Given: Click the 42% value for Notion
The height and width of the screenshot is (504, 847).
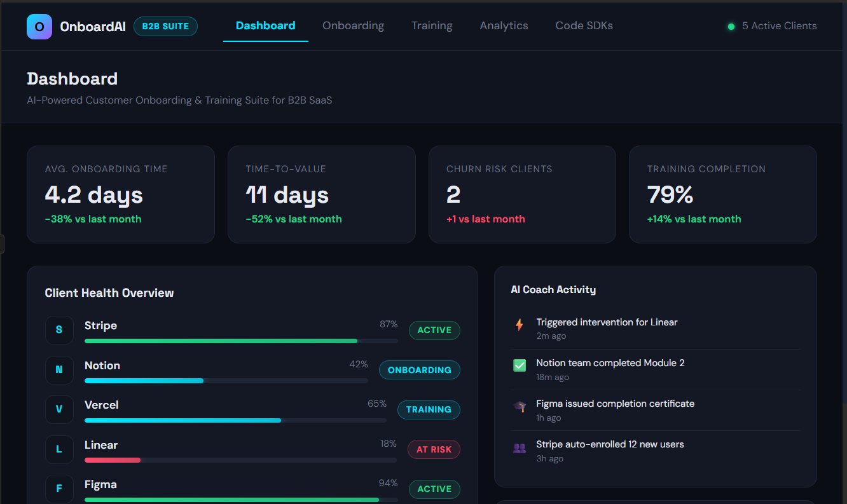Looking at the screenshot, I should (x=359, y=364).
